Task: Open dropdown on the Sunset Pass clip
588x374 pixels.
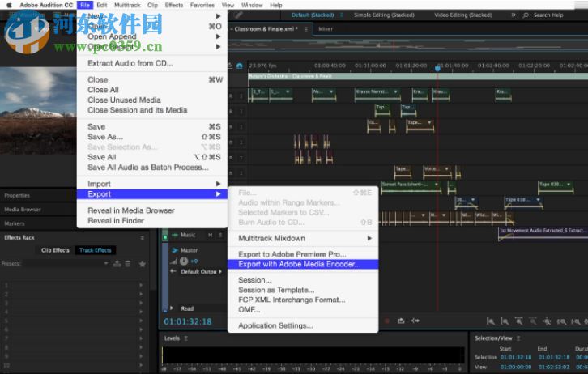Action: [436, 185]
